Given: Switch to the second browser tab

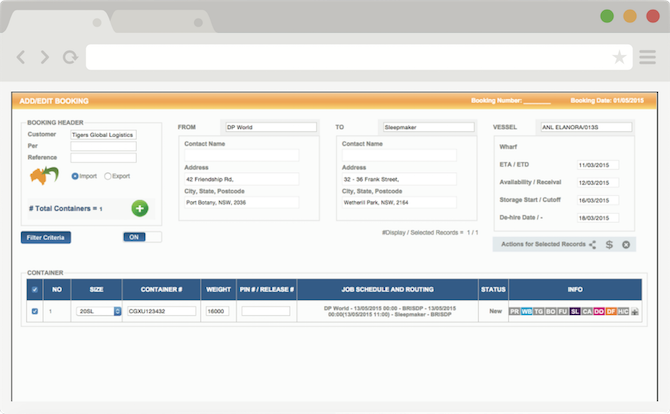Looking at the screenshot, I should pos(162,22).
